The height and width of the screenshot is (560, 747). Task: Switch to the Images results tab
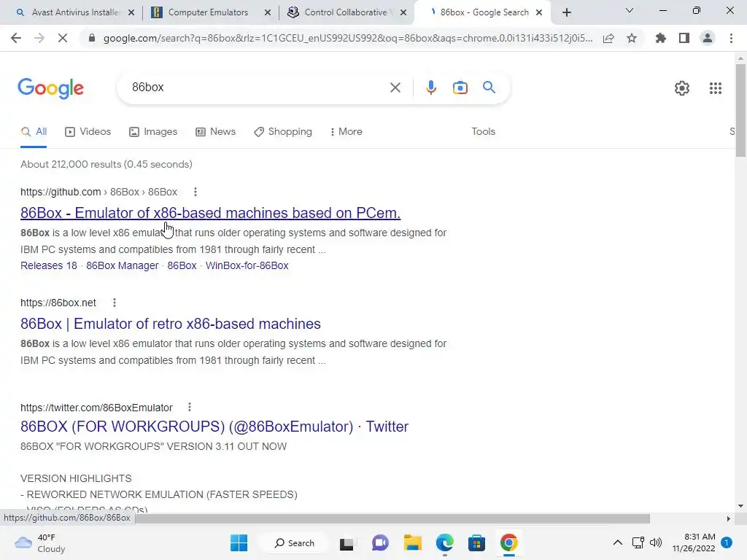[x=153, y=131]
